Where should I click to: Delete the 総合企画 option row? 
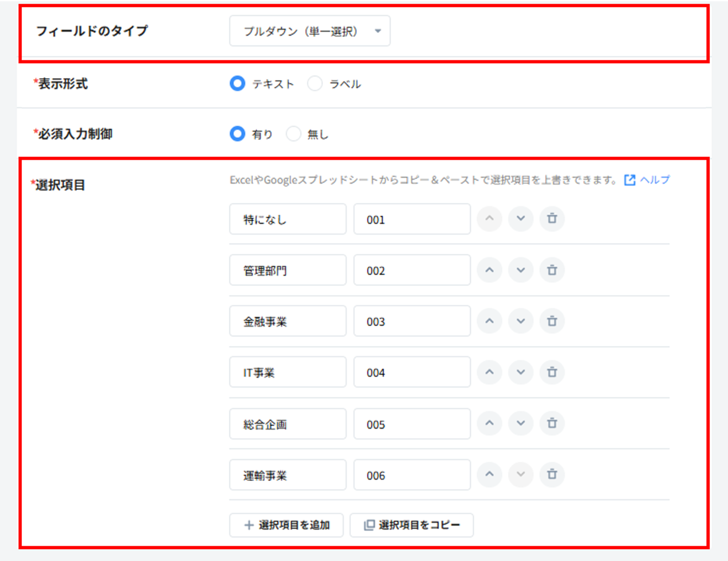tap(552, 423)
